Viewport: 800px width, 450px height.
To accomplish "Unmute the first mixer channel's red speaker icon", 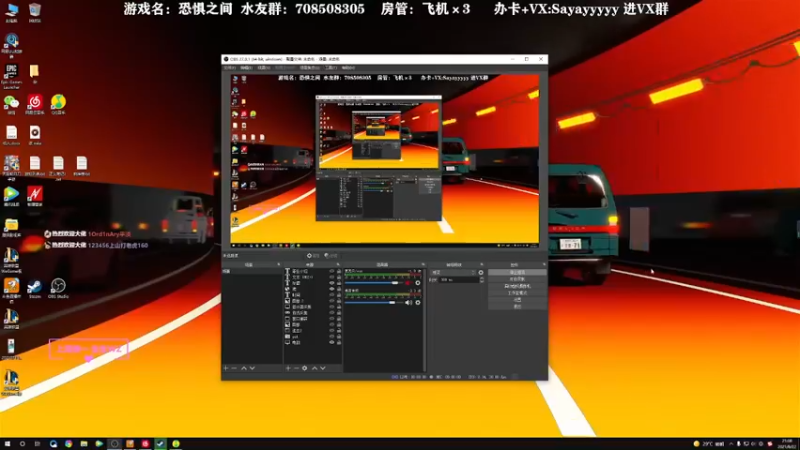I will tap(408, 283).
